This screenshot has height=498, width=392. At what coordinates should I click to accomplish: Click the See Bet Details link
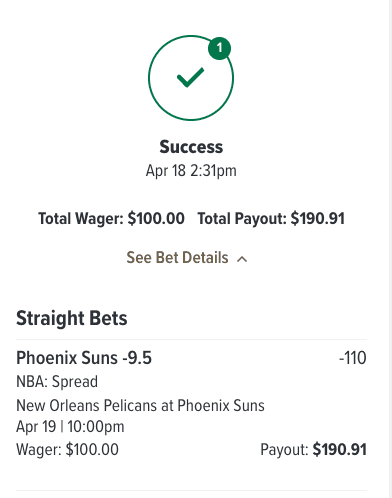click(177, 258)
